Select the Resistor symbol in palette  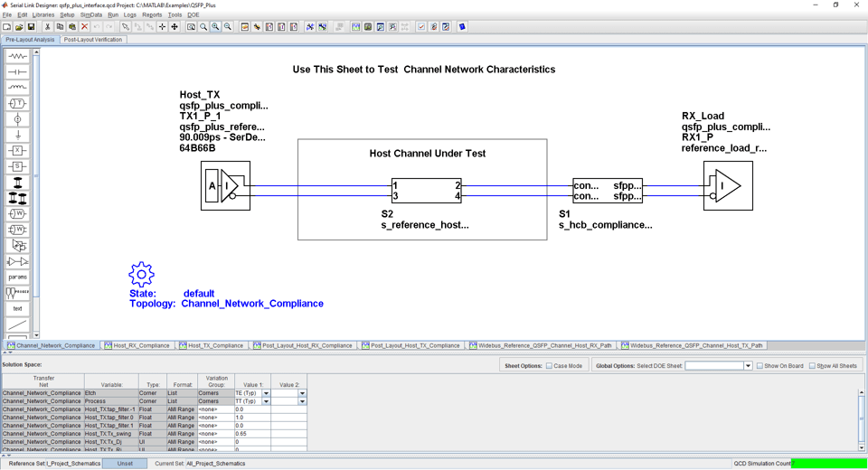(x=18, y=56)
